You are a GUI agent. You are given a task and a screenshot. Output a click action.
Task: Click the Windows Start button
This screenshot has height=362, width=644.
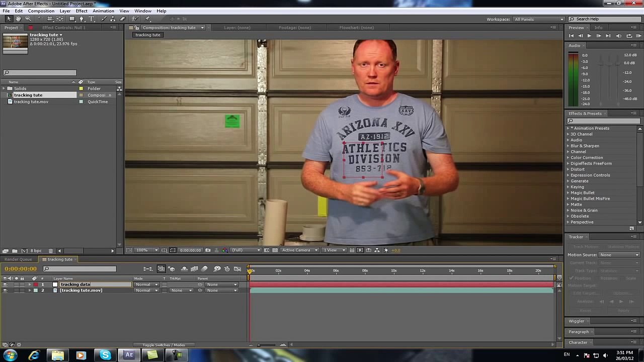click(x=10, y=355)
